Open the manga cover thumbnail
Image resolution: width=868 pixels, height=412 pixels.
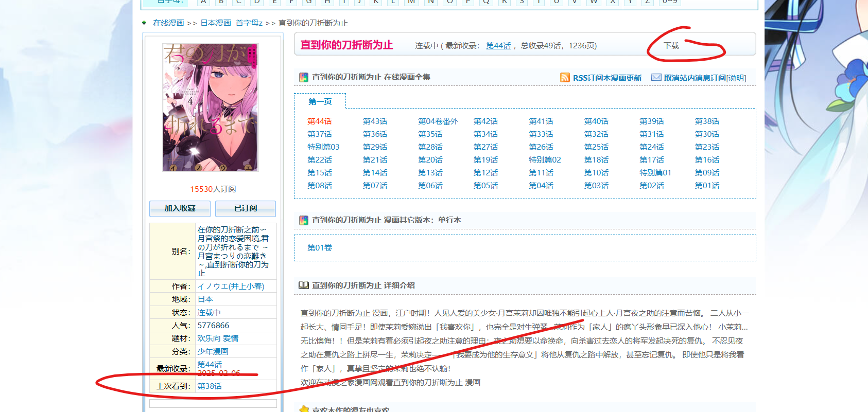pos(210,108)
